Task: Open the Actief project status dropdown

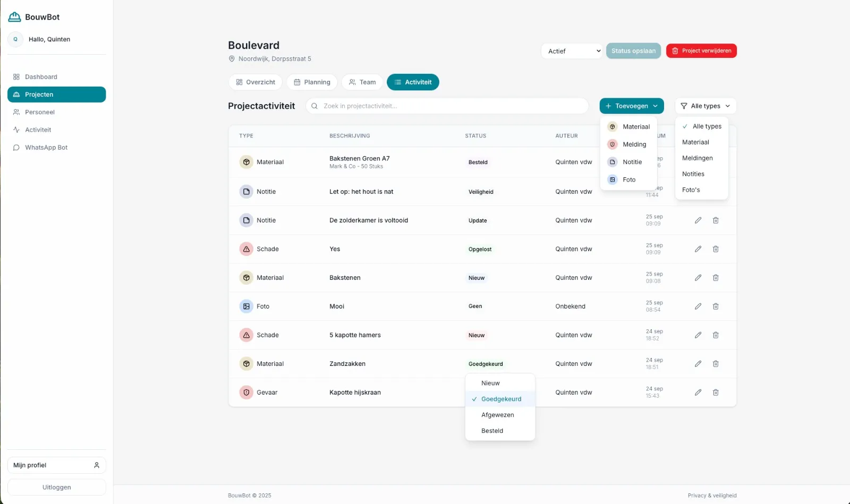Action: click(x=572, y=51)
